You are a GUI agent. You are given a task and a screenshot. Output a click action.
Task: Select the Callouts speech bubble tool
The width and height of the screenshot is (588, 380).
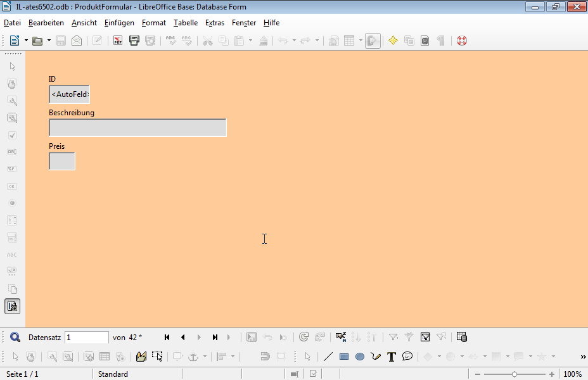tap(407, 357)
